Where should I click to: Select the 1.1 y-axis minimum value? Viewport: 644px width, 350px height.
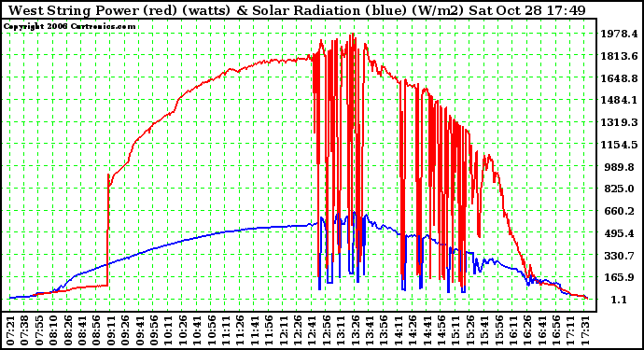click(x=619, y=300)
